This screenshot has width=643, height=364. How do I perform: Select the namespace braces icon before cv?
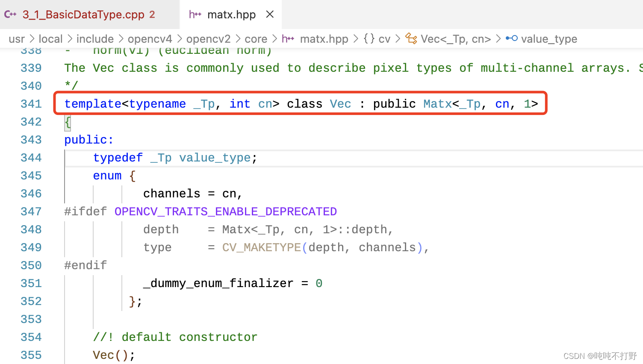click(369, 38)
